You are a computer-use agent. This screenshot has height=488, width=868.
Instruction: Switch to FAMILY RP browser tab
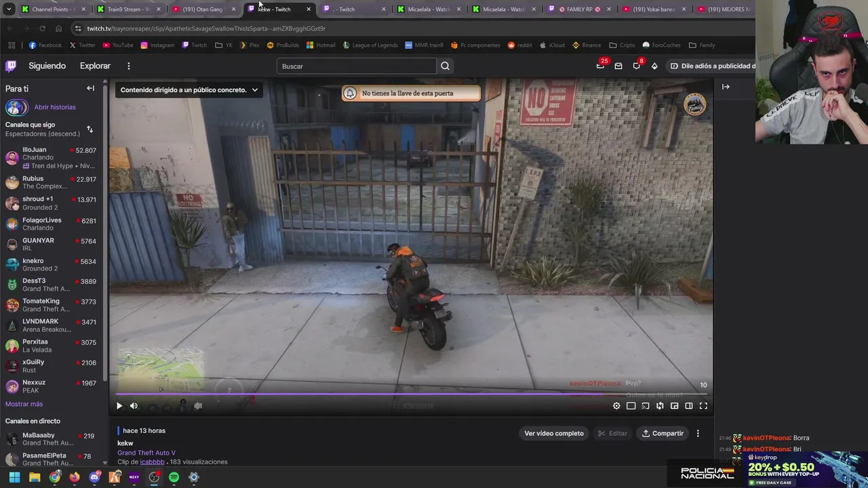coord(578,9)
